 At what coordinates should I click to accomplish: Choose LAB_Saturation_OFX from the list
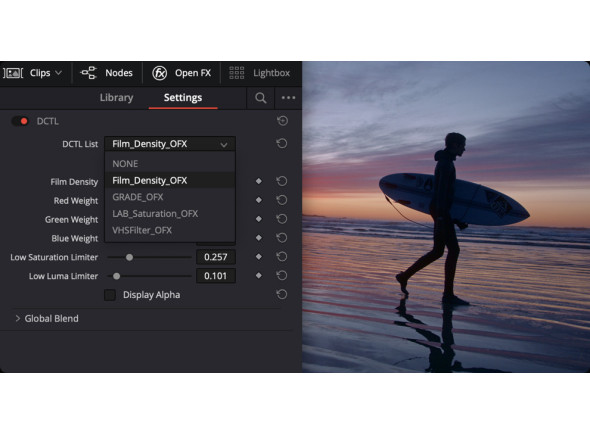(170, 213)
